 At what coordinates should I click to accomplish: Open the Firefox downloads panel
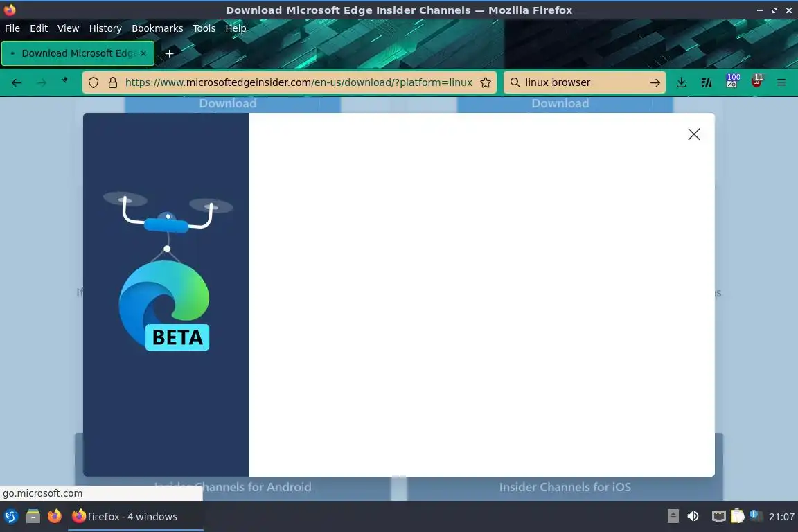click(x=682, y=82)
